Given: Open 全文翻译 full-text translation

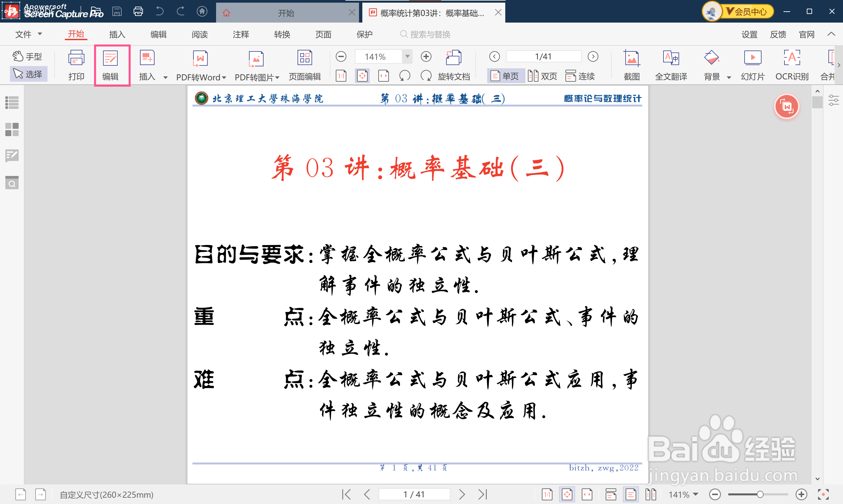Looking at the screenshot, I should point(671,64).
